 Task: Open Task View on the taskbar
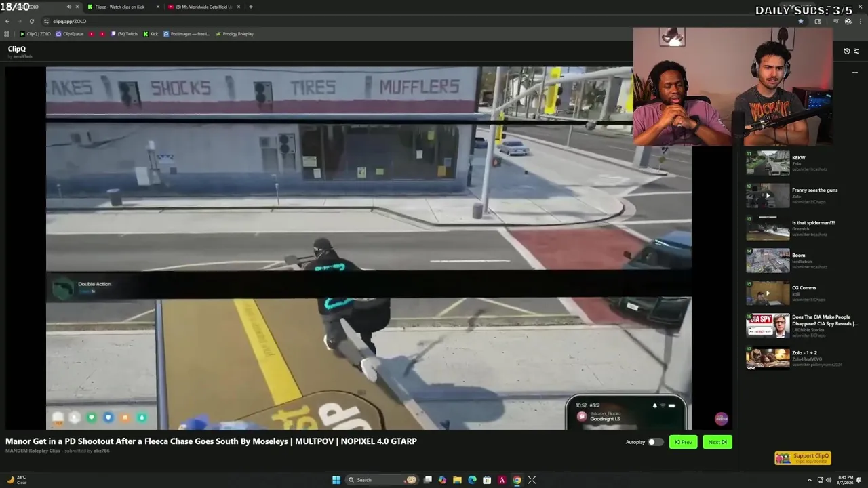coord(428,480)
